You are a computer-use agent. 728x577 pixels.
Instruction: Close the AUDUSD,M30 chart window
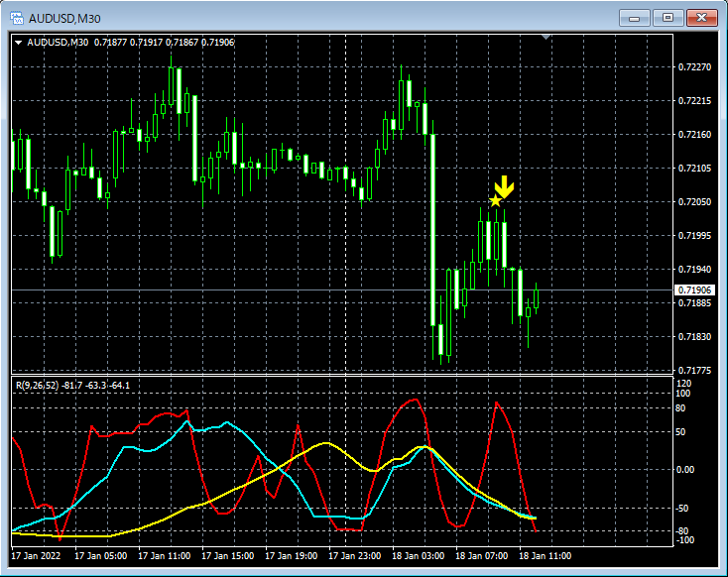click(x=702, y=18)
